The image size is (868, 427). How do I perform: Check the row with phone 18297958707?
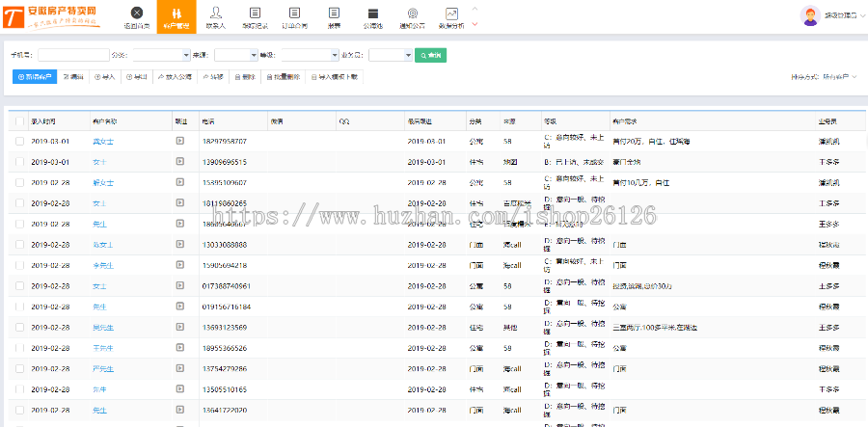(x=20, y=141)
